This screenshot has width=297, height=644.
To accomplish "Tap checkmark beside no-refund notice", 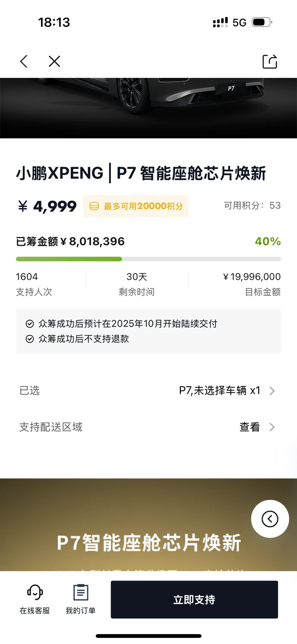I will point(30,339).
